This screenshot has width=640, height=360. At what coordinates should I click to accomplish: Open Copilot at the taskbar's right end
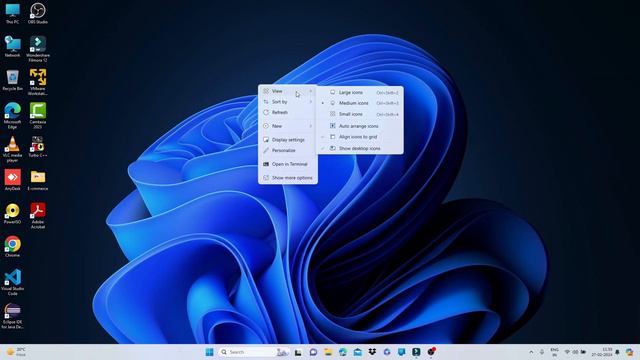click(629, 352)
